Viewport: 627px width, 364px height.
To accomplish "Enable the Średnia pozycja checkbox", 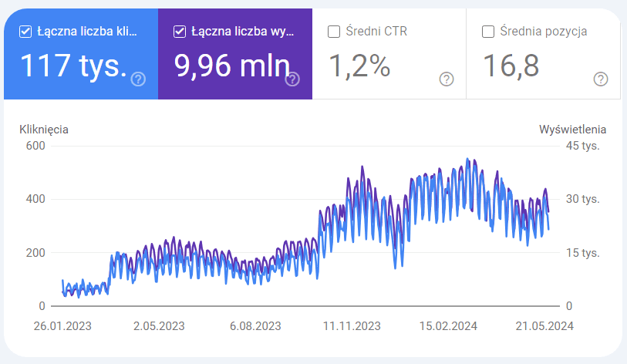I will 488,32.
